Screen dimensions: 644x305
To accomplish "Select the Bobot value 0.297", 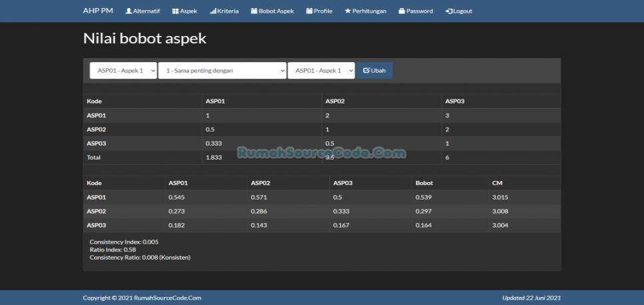I will tap(424, 212).
